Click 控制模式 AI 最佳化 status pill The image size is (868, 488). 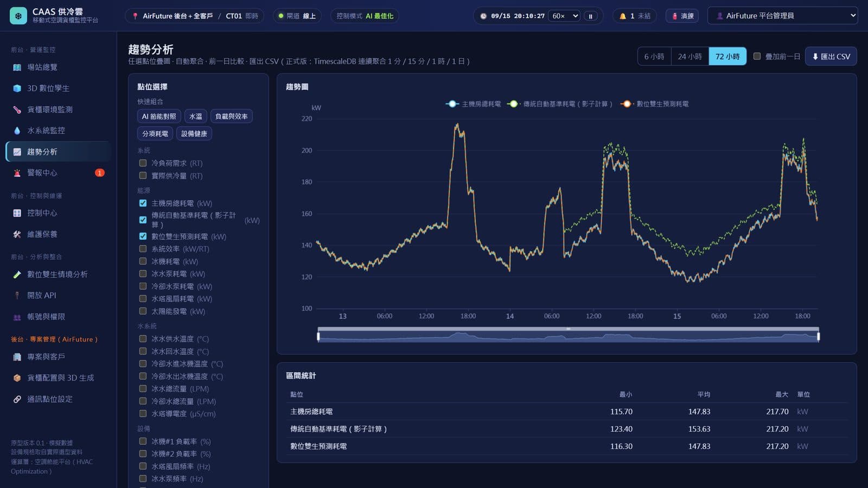click(365, 16)
